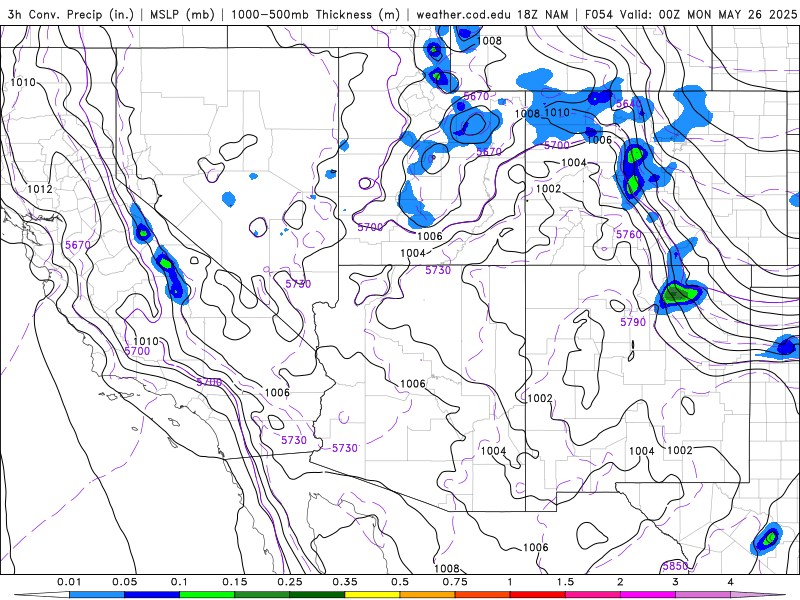Image resolution: width=800 pixels, height=600 pixels.
Task: Click the magenta 2–3 legend swatch
Action: (x=648, y=595)
